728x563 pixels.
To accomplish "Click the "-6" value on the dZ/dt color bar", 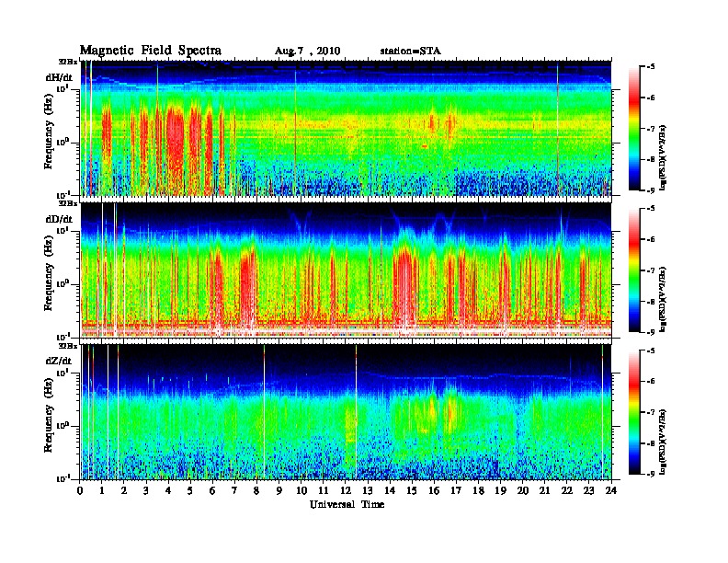I will [651, 381].
